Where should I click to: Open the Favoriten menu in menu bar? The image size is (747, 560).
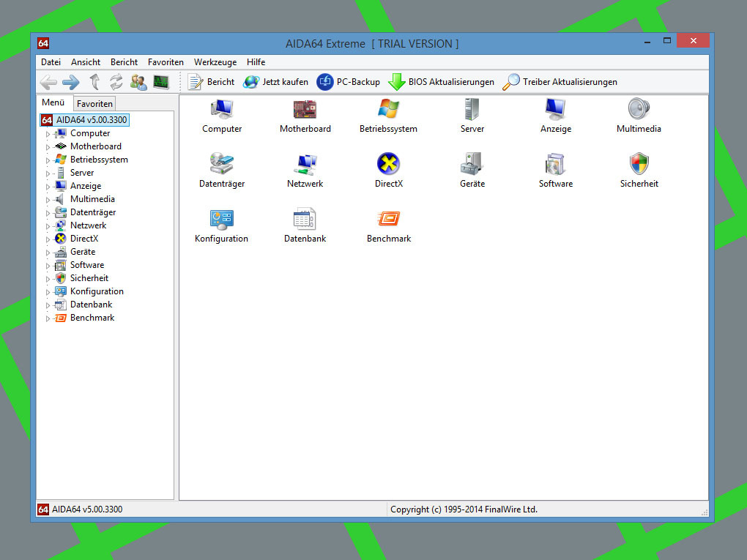click(x=166, y=62)
